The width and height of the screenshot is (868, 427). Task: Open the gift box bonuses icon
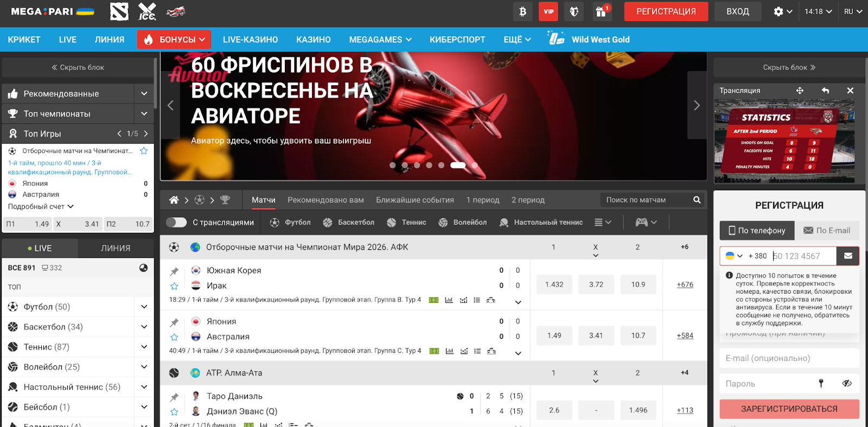[x=602, y=11]
